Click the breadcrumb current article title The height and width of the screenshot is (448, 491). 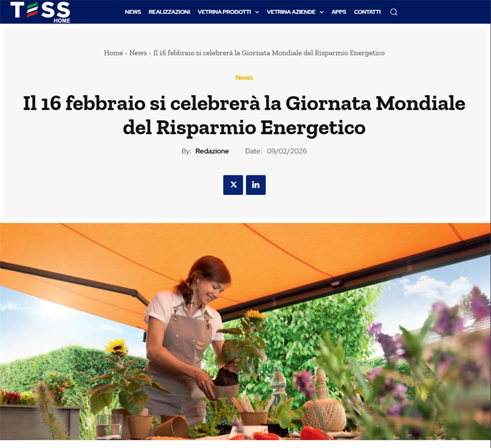[x=269, y=53]
